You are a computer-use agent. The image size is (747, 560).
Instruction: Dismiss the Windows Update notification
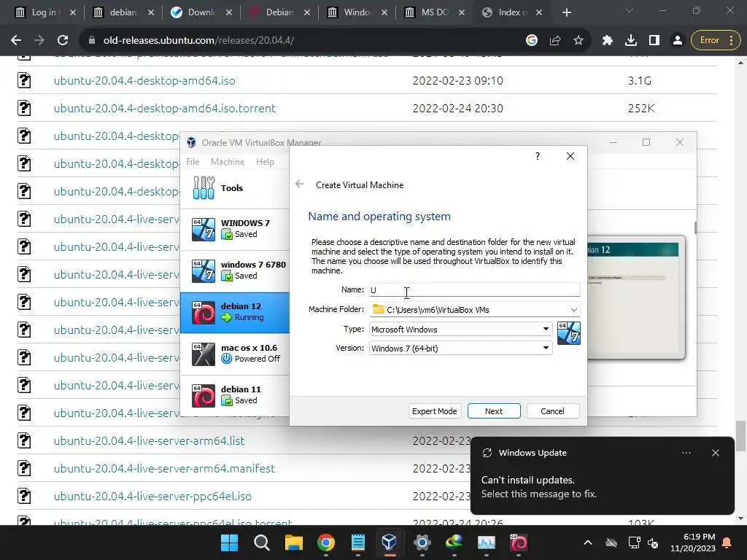pos(716,453)
